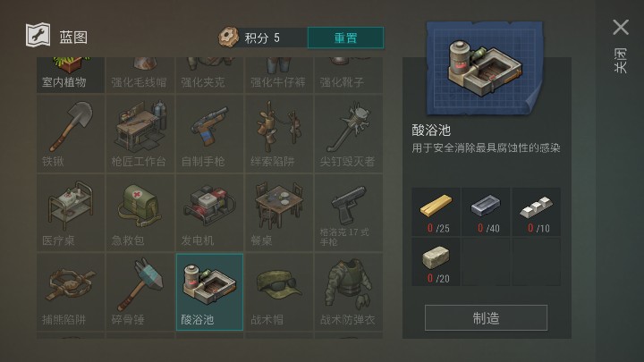Select the 餐桌 dining table blueprint
Image resolution: width=644 pixels, height=362 pixels.
point(279,213)
